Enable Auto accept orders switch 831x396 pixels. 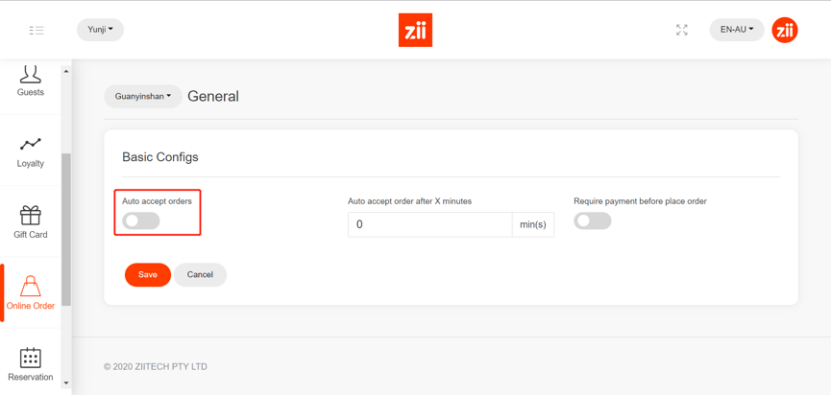pyautogui.click(x=141, y=221)
